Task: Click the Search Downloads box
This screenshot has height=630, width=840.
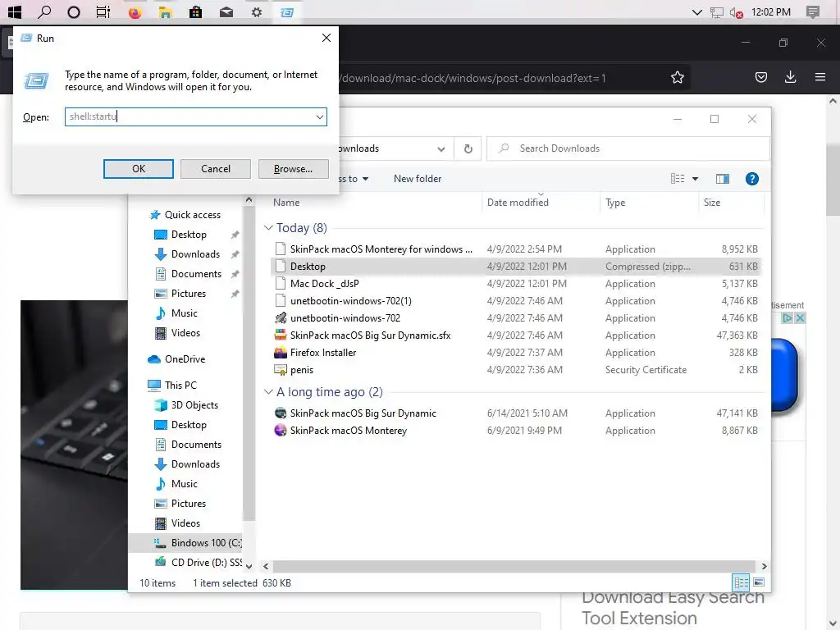Action: [628, 148]
